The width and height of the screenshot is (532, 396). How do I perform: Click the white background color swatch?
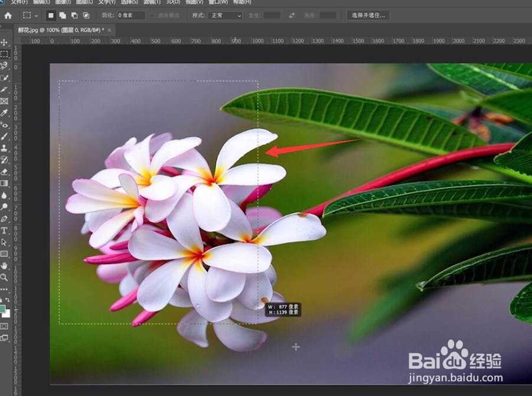8,314
